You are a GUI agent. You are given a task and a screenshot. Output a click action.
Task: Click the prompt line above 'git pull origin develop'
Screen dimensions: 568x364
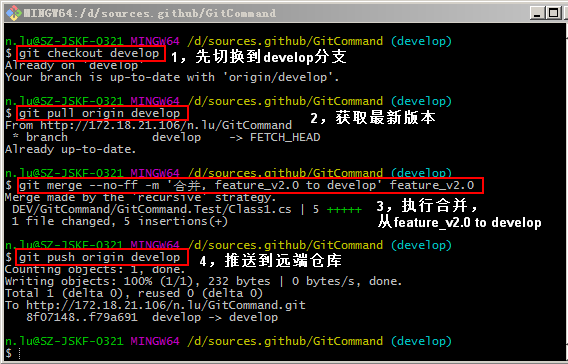(229, 101)
